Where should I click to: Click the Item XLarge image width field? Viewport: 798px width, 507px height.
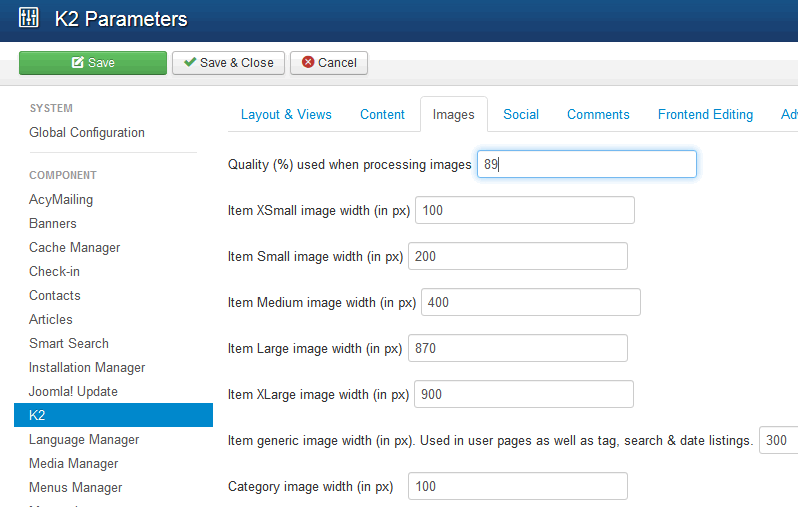[524, 394]
